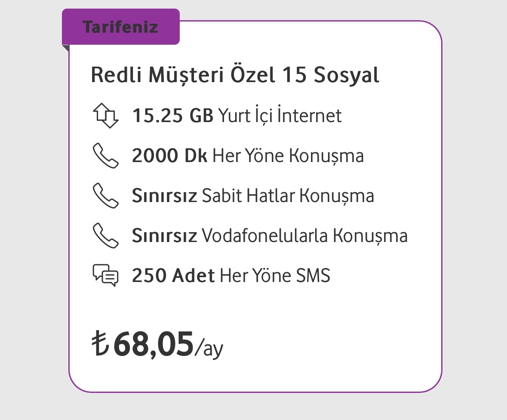Click the Turkish lira currency symbol
This screenshot has height=420, width=507.
[100, 343]
